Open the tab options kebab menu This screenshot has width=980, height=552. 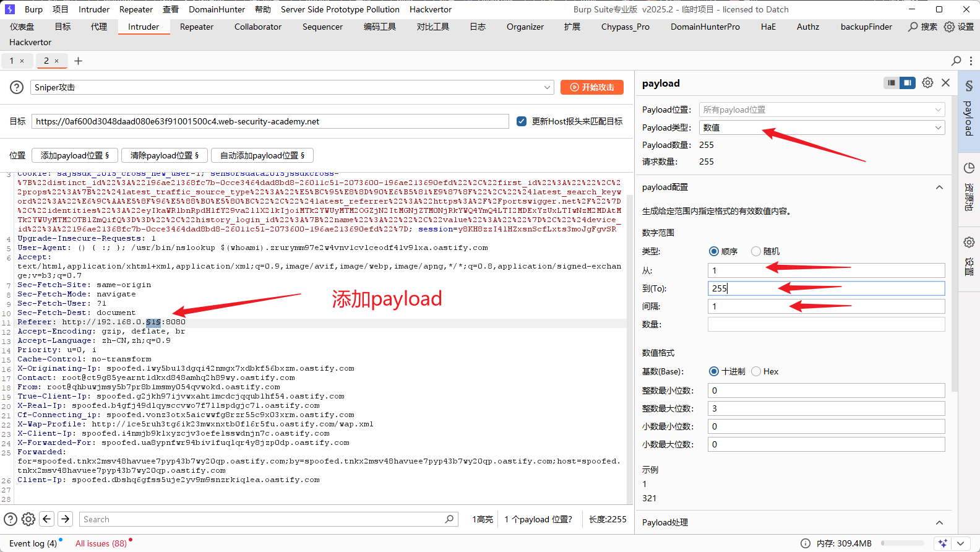coord(971,61)
